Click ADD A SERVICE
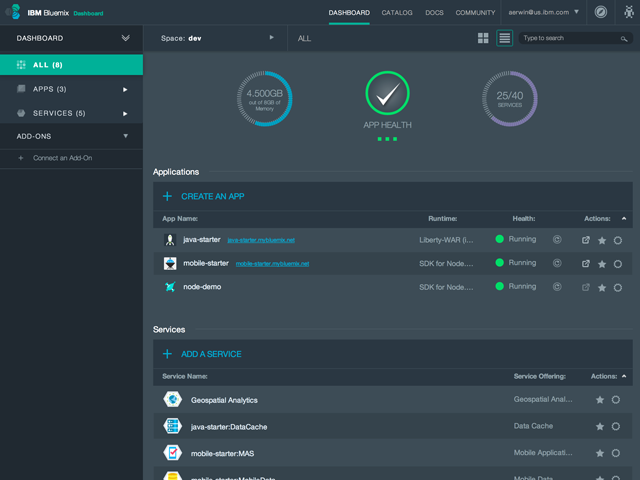This screenshot has width=640, height=480. tap(211, 354)
